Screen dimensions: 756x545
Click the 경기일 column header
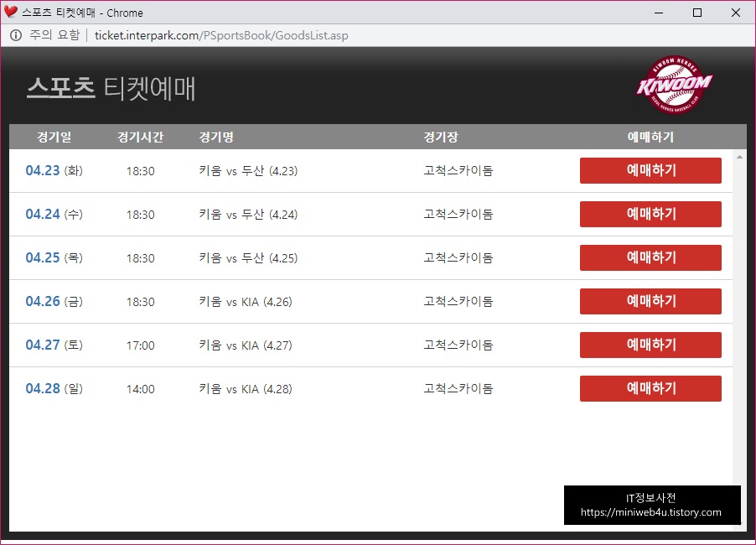click(54, 137)
